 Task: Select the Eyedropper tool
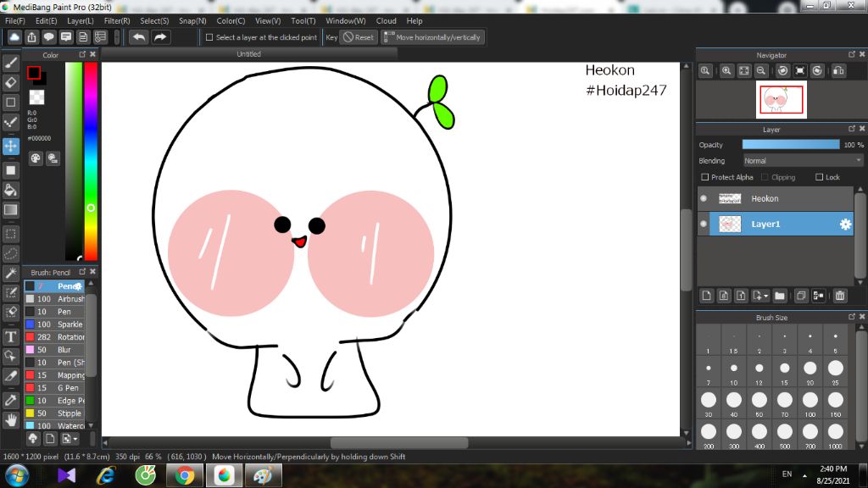pyautogui.click(x=10, y=400)
